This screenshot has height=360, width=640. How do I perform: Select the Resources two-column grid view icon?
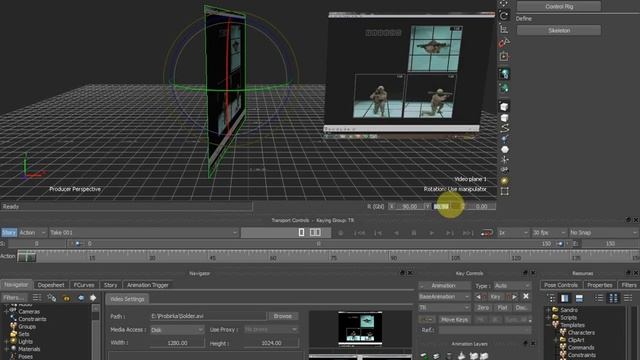(613, 298)
